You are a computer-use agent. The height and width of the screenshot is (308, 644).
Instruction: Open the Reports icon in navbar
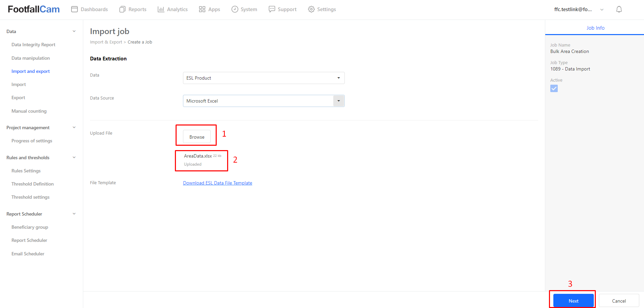click(x=122, y=9)
